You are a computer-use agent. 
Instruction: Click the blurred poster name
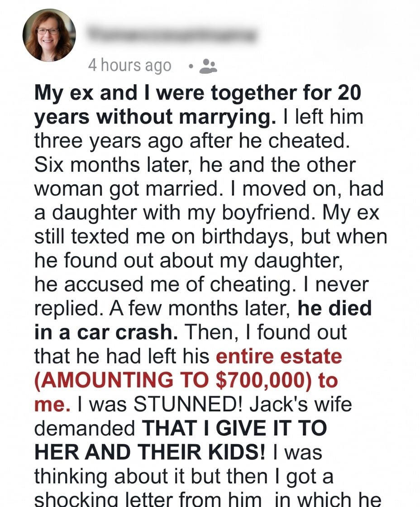[172, 34]
